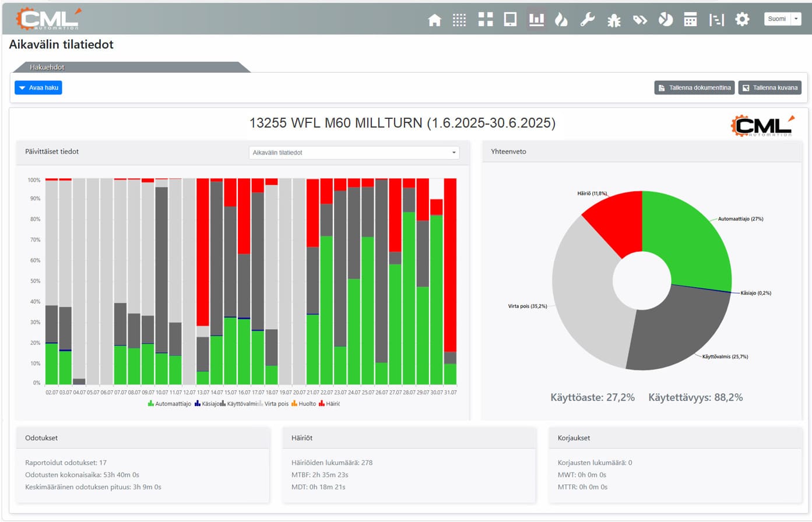Image resolution: width=812 pixels, height=522 pixels.
Task: Open settings gear icon
Action: point(742,19)
